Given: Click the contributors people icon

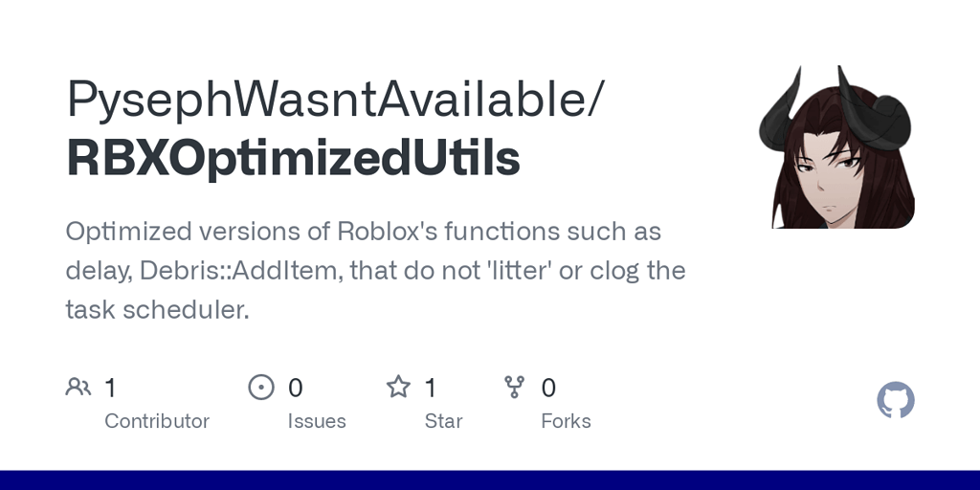Looking at the screenshot, I should tap(78, 387).
